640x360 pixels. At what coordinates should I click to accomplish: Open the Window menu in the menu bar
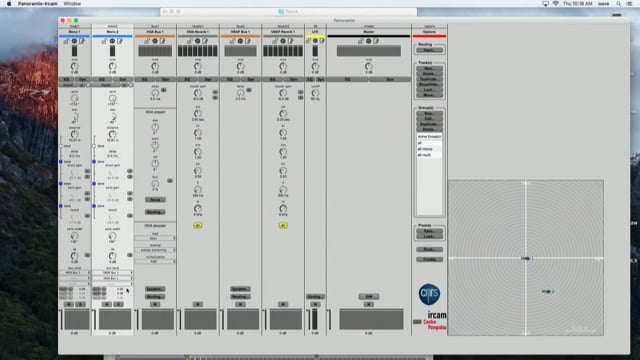click(x=72, y=4)
